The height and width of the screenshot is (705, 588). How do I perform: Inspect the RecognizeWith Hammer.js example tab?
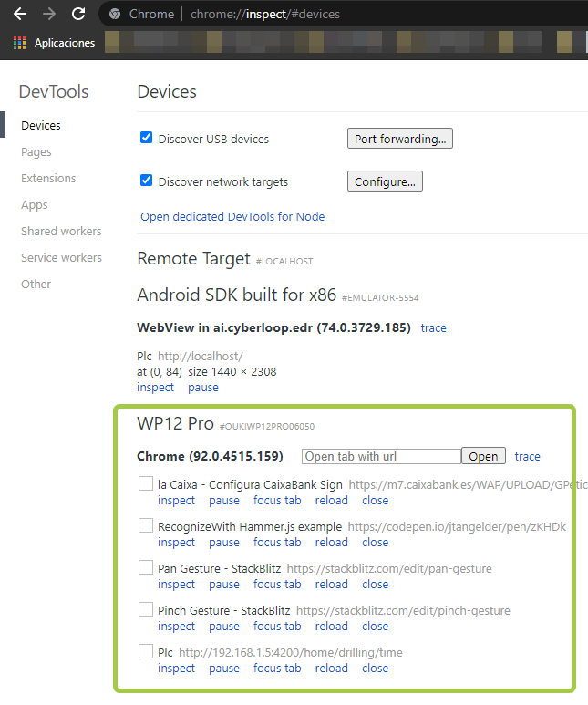pos(176,543)
